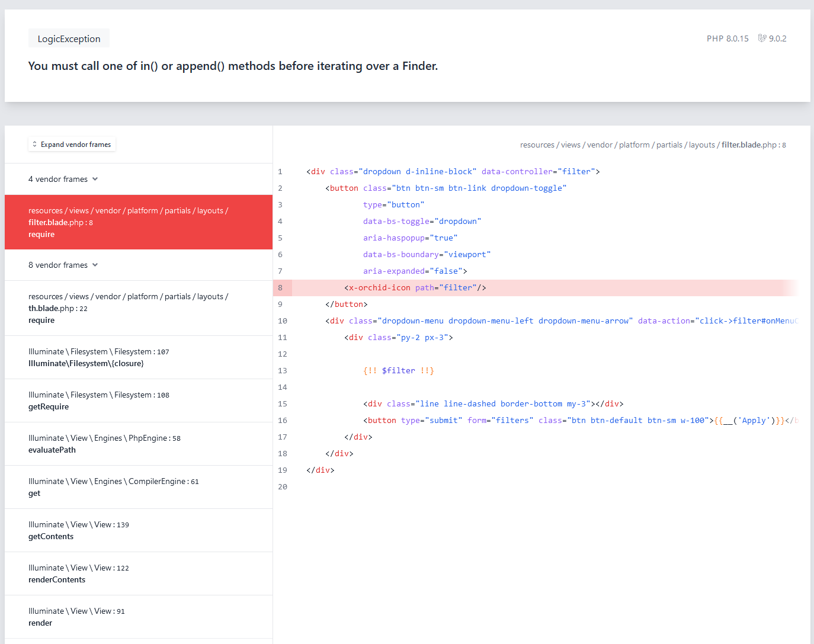Select the th.blade.php : 22 stack frame

[138, 308]
